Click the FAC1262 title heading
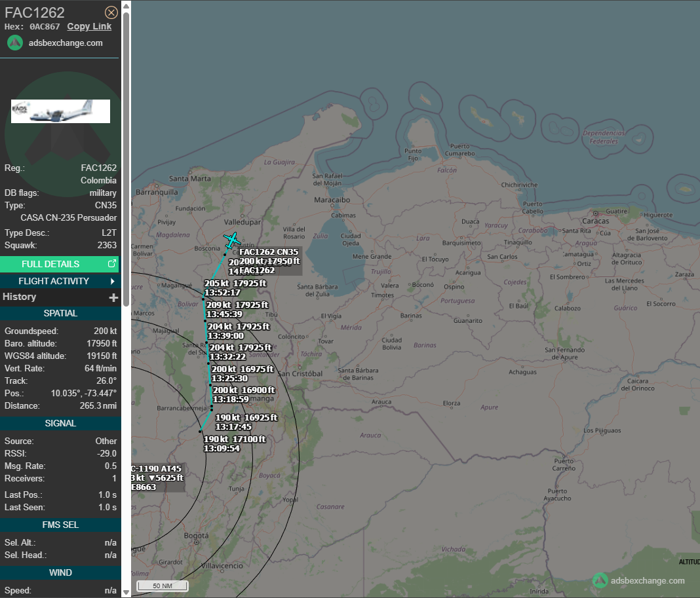Image resolution: width=700 pixels, height=598 pixels. click(x=35, y=12)
